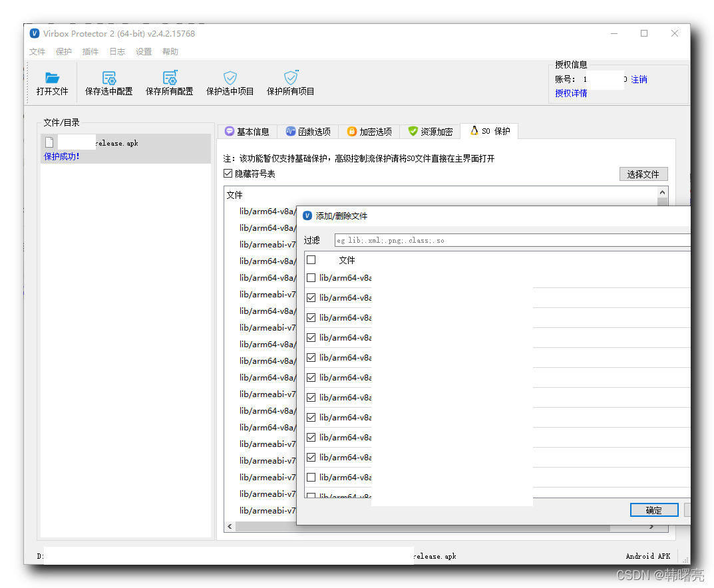Open the 插件 menu
714x588 pixels.
click(90, 51)
